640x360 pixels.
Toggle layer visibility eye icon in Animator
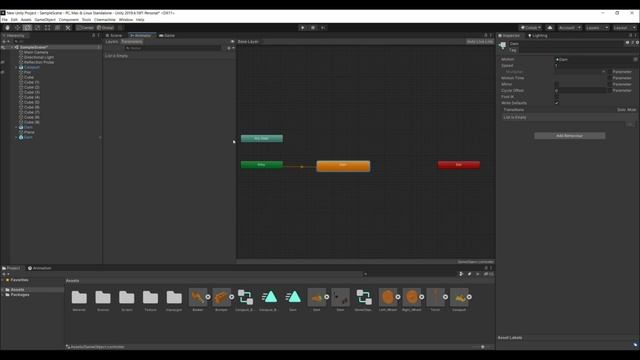[x=232, y=42]
